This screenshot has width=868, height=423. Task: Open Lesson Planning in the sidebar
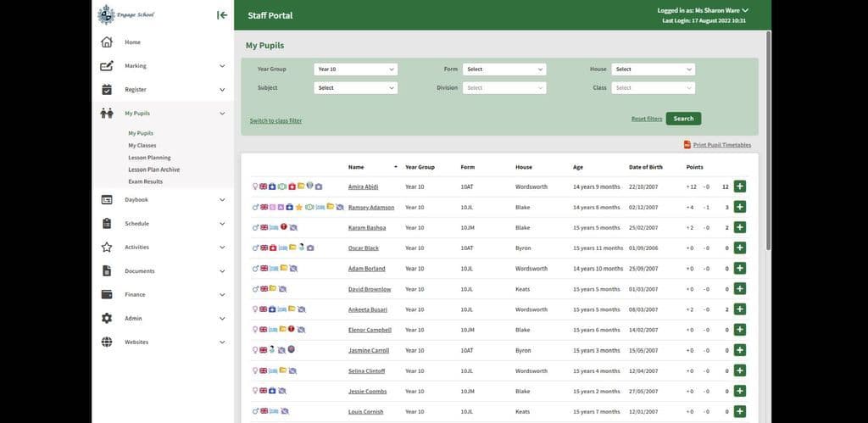149,158
